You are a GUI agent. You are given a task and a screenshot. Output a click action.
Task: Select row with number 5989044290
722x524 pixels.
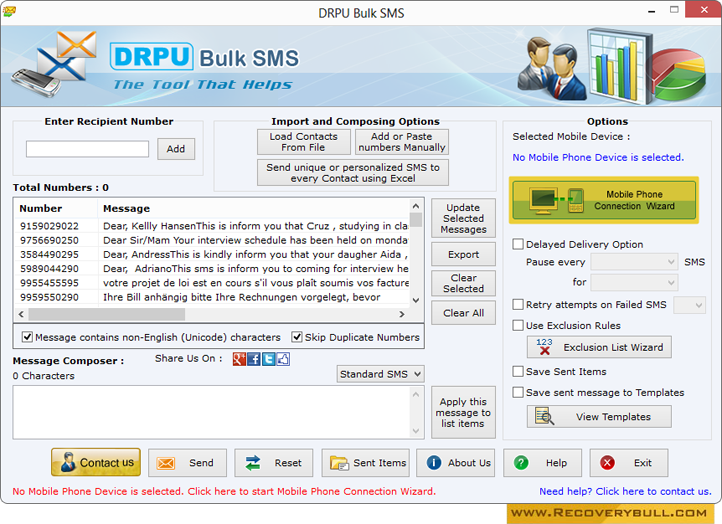click(212, 268)
